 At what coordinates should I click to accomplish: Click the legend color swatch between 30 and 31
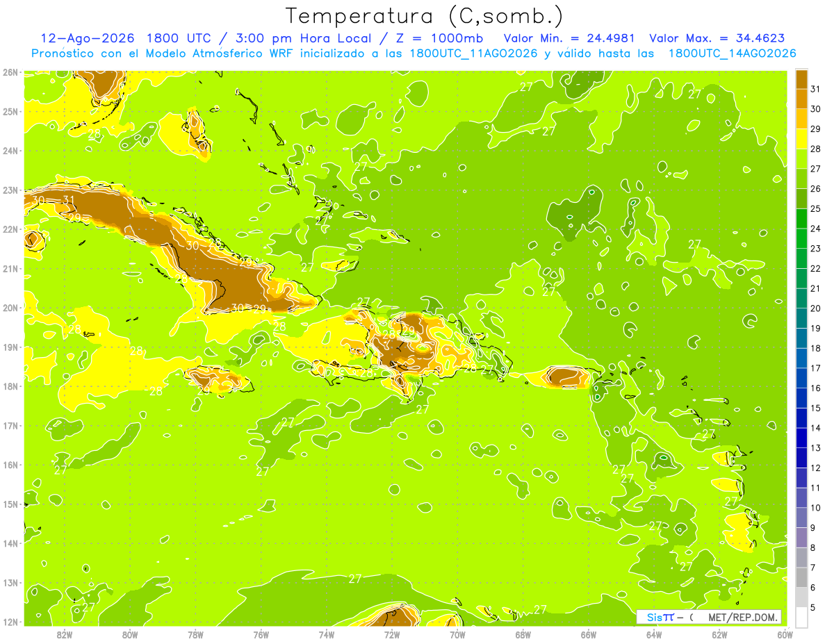click(801, 99)
